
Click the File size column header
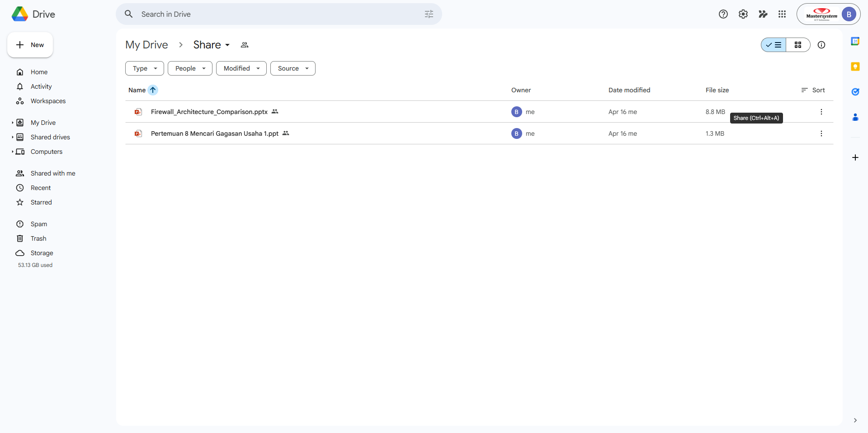[717, 90]
